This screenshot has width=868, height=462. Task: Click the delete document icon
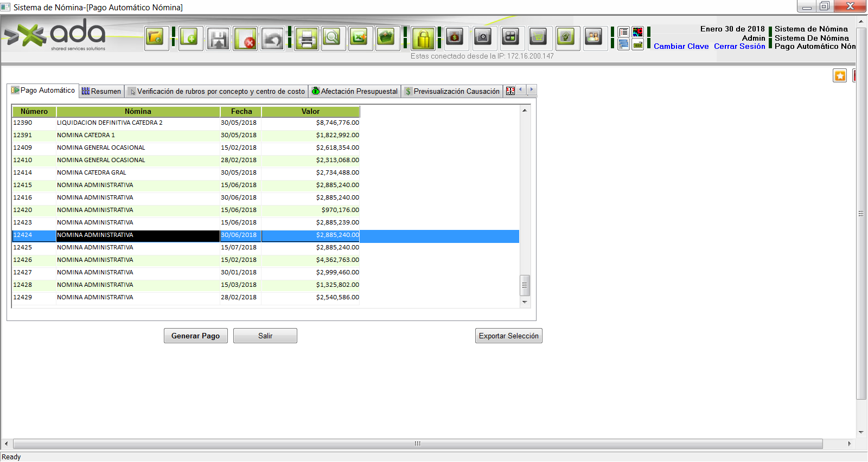point(246,39)
